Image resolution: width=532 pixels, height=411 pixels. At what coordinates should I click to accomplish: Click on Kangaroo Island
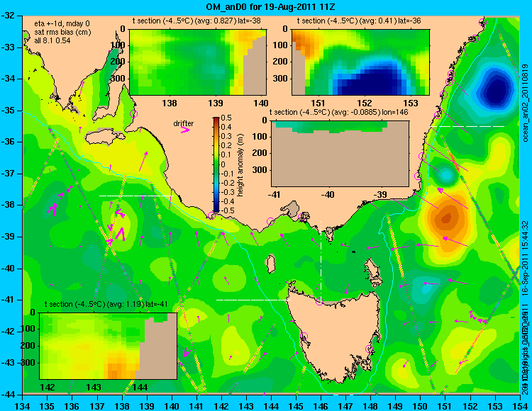point(106,138)
